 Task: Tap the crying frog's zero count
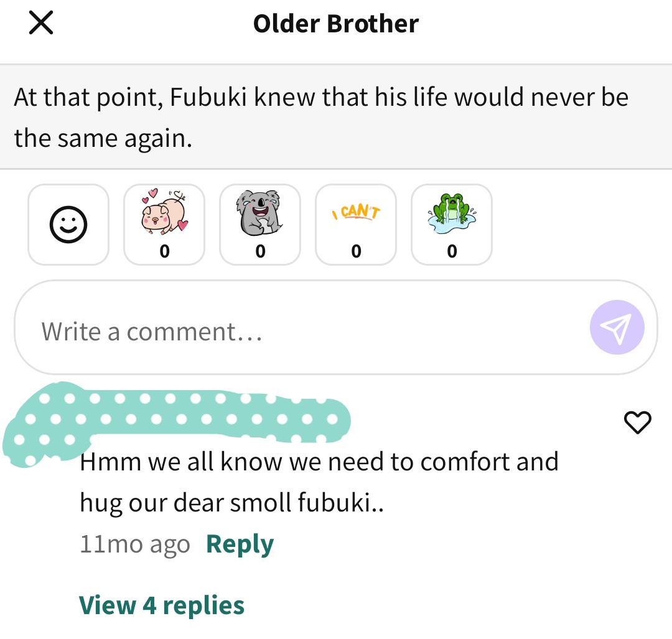click(x=452, y=251)
